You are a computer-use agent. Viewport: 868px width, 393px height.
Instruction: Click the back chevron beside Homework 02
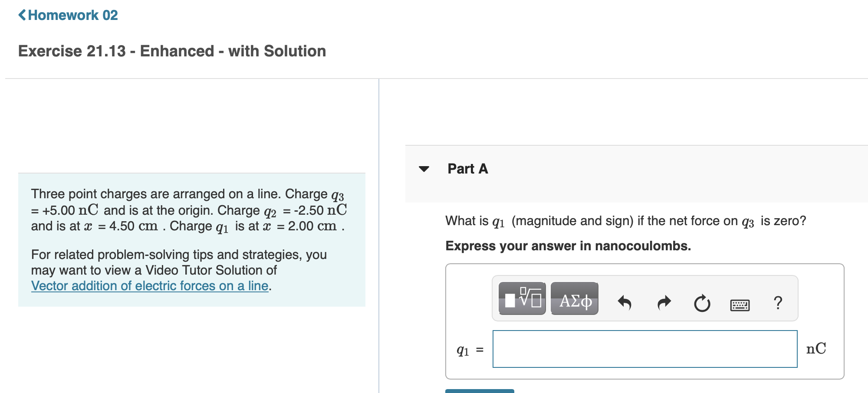pos(23,15)
